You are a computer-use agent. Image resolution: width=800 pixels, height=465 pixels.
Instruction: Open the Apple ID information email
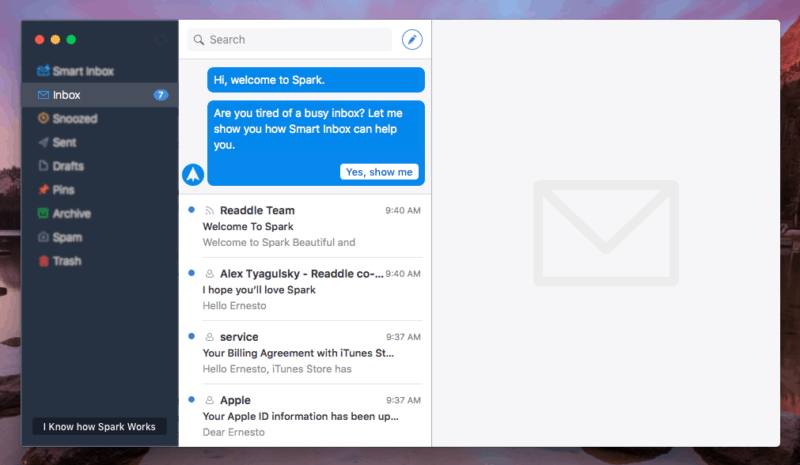[x=305, y=415]
